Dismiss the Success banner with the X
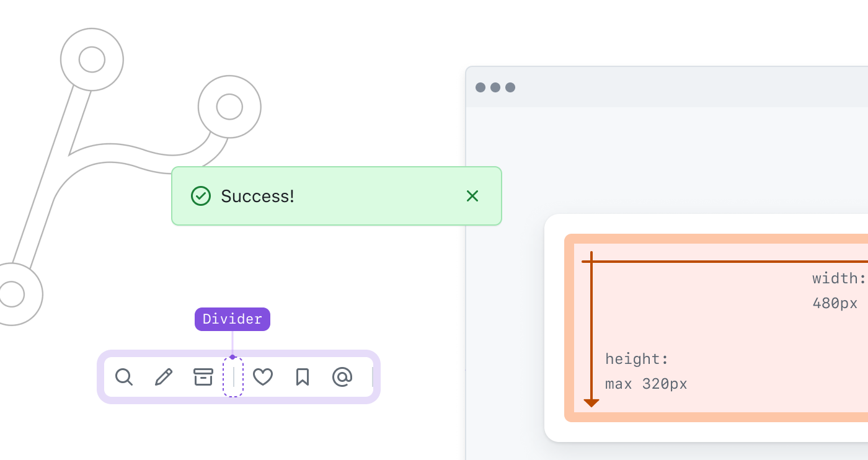 pos(472,196)
